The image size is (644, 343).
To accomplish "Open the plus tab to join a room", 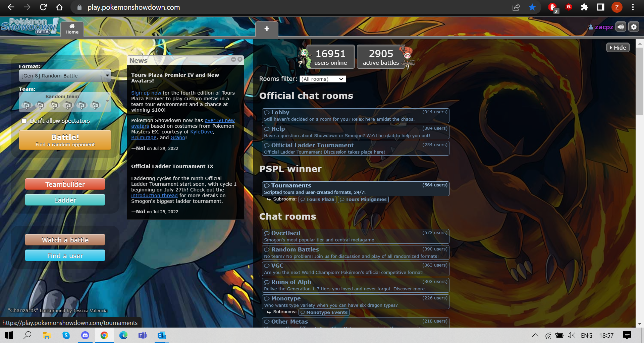I will [x=267, y=29].
